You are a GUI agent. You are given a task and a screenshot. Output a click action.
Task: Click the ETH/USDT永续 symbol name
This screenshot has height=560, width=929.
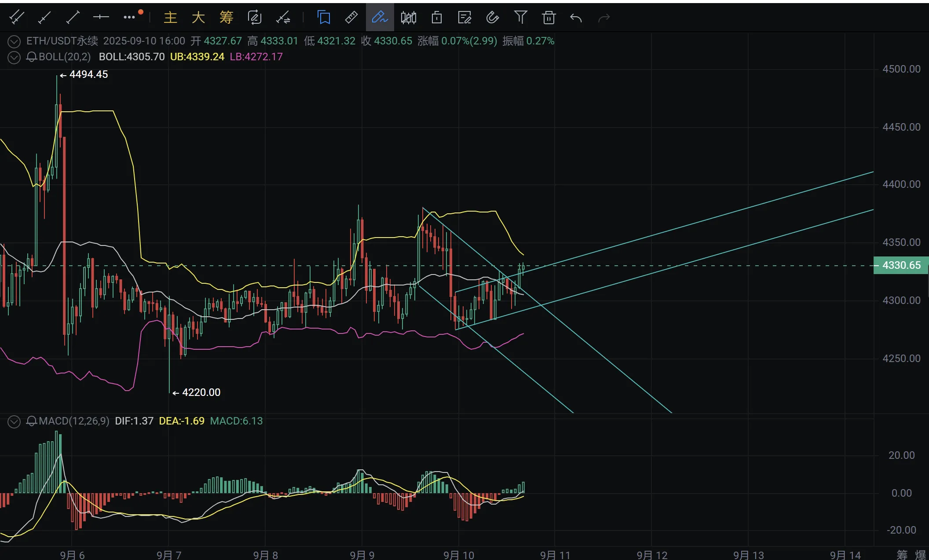tap(62, 41)
